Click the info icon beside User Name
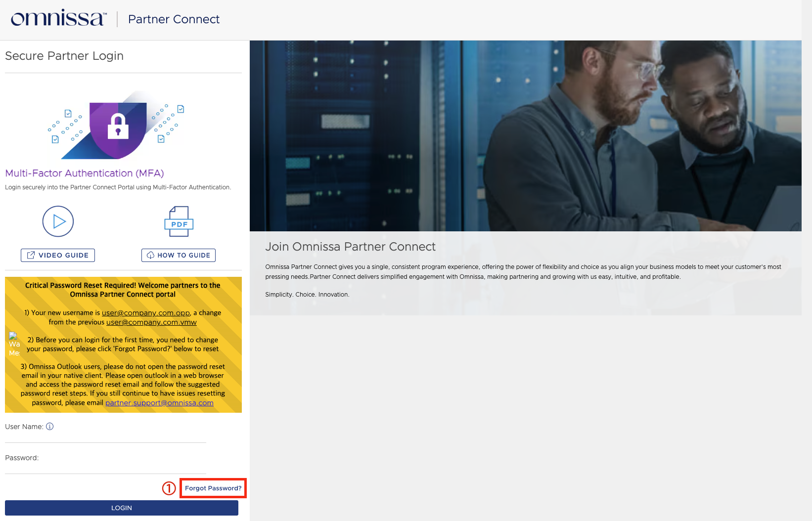 [50, 427]
